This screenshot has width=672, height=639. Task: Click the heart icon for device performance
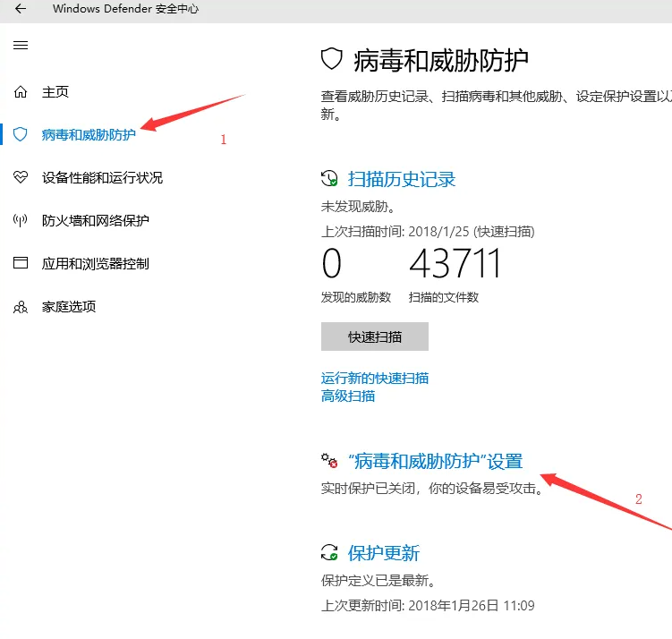click(x=21, y=177)
